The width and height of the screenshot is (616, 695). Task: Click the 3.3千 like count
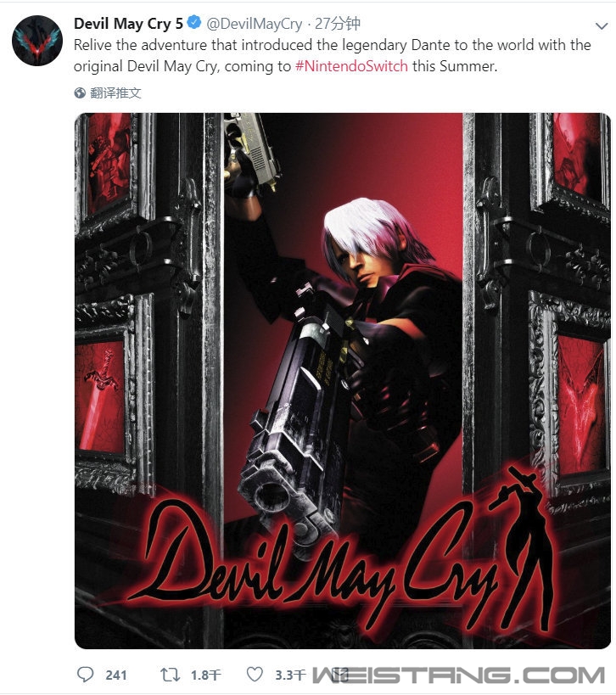point(290,675)
